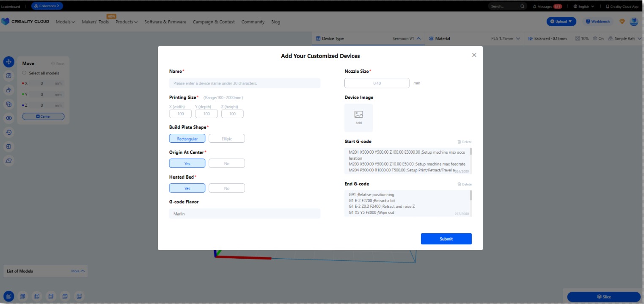This screenshot has width=644, height=304.
Task: Choose Ellipic build plate shape
Action: pyautogui.click(x=226, y=139)
